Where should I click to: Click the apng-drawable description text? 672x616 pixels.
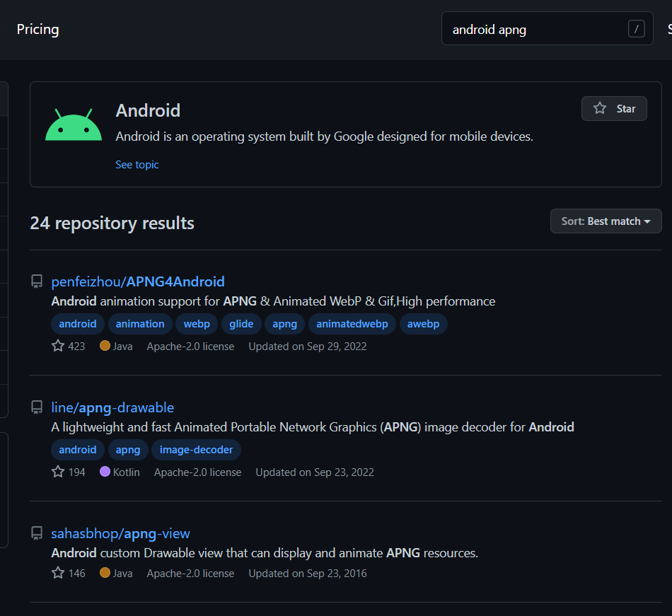[313, 427]
